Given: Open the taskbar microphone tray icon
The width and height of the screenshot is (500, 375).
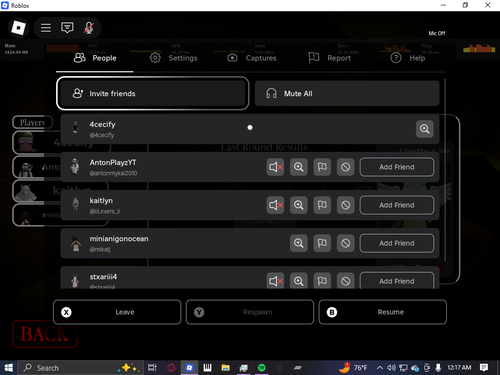Looking at the screenshot, I should (x=438, y=368).
